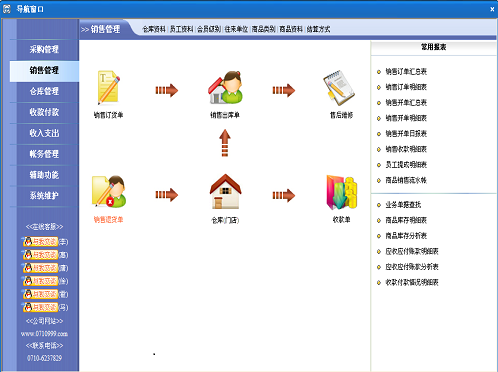Click QQ chat button labeled (马)

click(41, 307)
